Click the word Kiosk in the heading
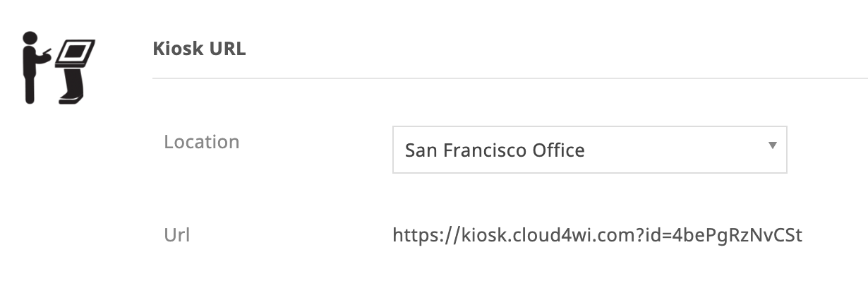 pos(175,49)
